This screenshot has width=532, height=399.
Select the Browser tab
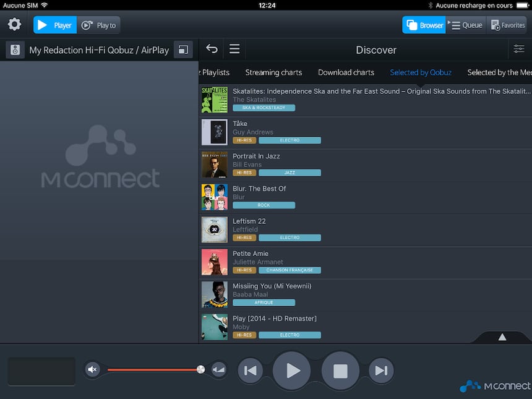tap(424, 25)
